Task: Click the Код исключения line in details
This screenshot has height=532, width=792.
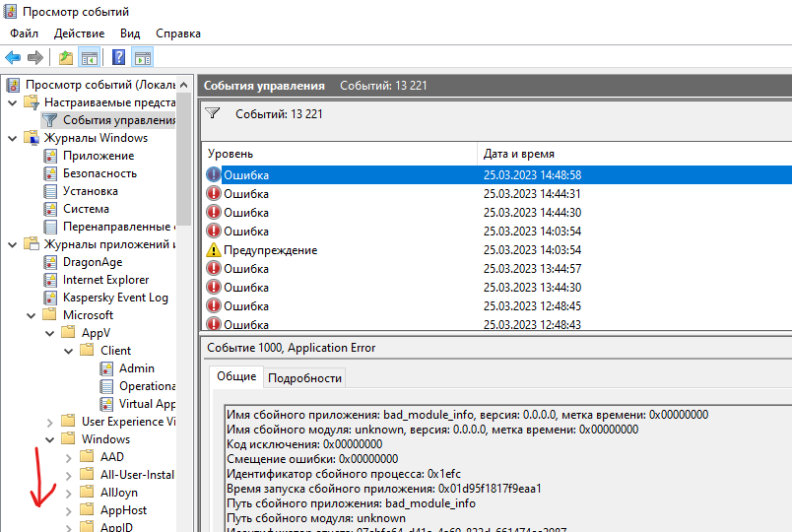Action: [304, 444]
